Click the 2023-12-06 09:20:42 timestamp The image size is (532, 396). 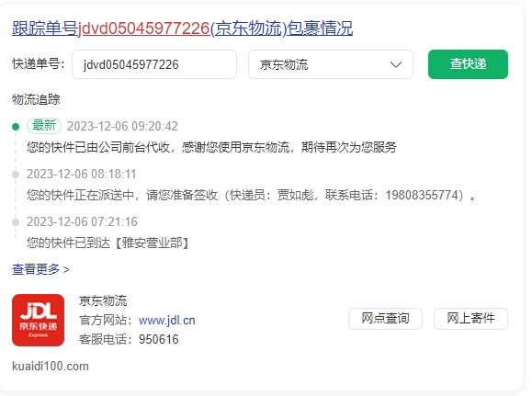(x=122, y=126)
